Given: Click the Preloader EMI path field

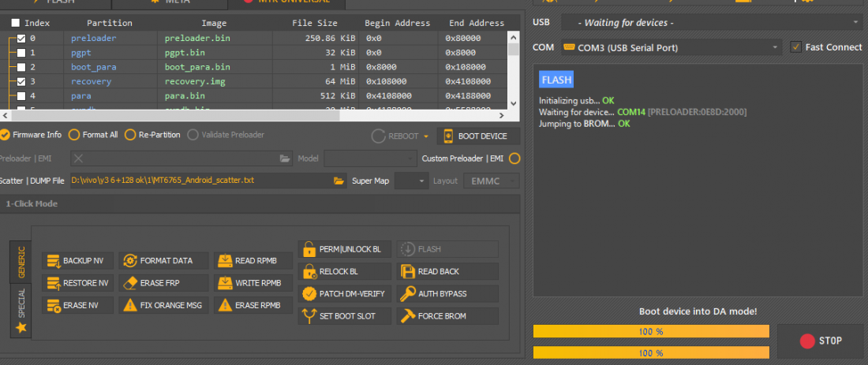Looking at the screenshot, I should (x=181, y=158).
